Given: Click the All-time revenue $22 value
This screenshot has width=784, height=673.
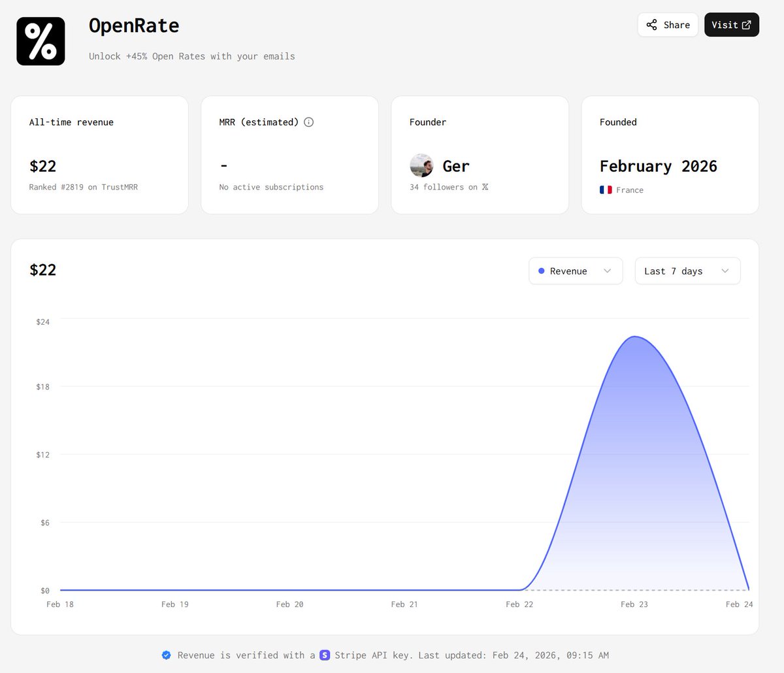Looking at the screenshot, I should pos(43,167).
